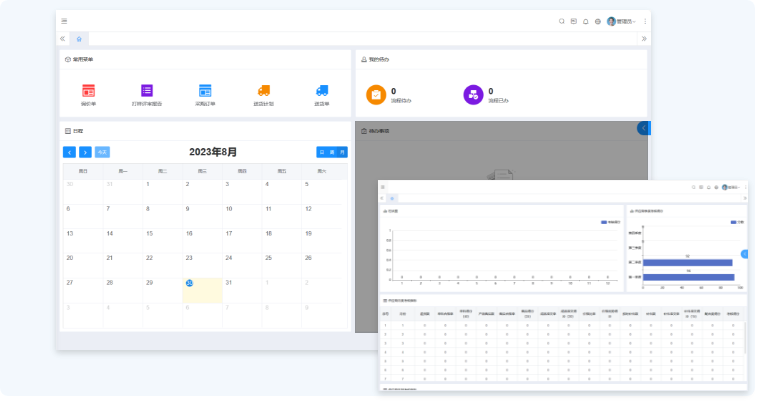Open the purple list report shortcut icon
The image size is (757, 403).
(147, 91)
